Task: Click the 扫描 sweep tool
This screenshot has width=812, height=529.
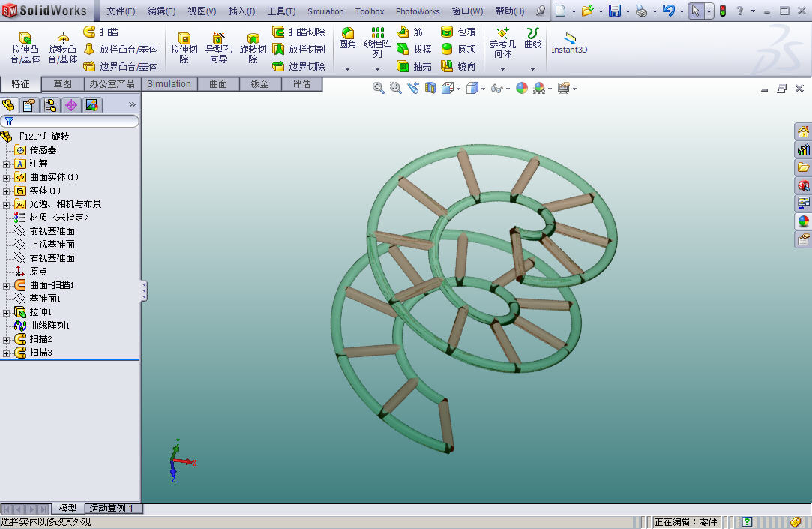Action: coord(101,32)
